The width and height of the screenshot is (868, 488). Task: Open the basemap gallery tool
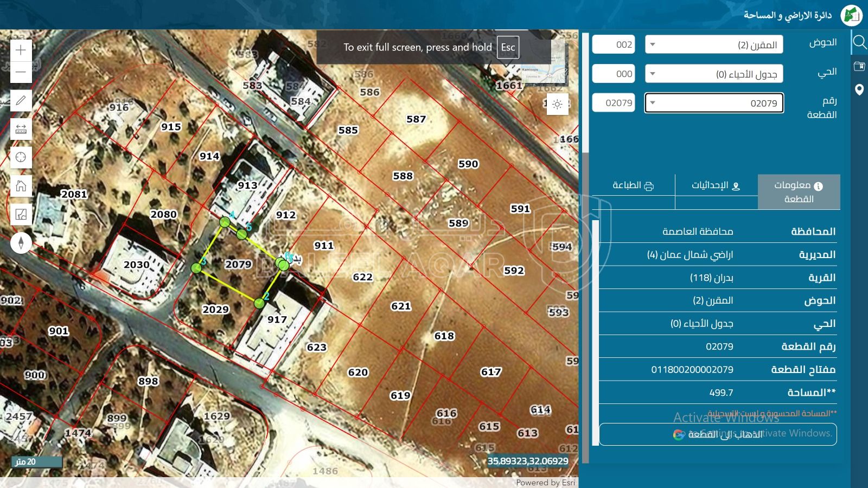point(21,215)
